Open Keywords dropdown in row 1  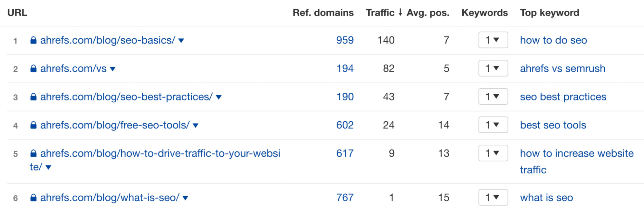493,40
